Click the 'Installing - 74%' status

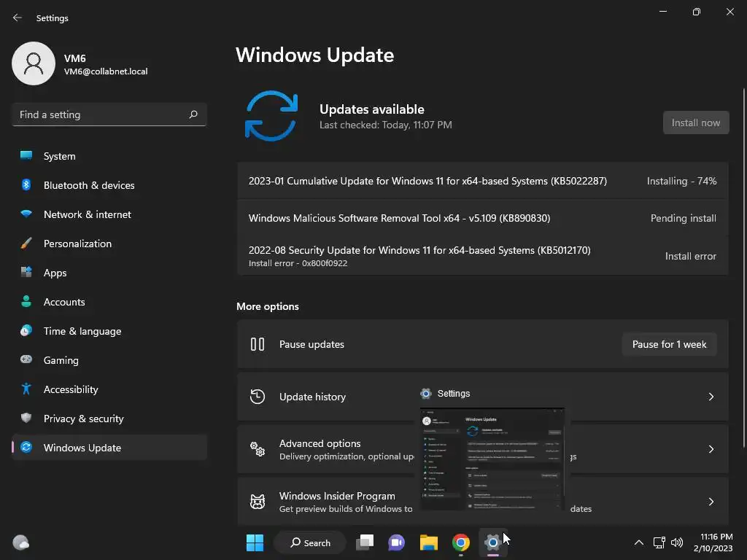[x=681, y=181]
